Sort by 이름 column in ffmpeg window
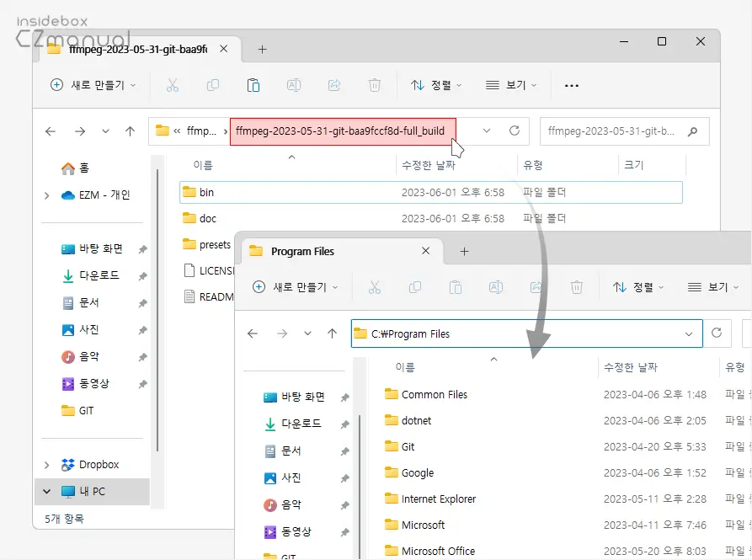 coord(203,165)
